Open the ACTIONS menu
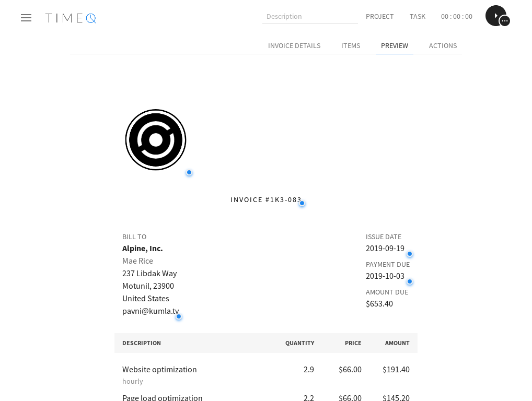 click(443, 45)
